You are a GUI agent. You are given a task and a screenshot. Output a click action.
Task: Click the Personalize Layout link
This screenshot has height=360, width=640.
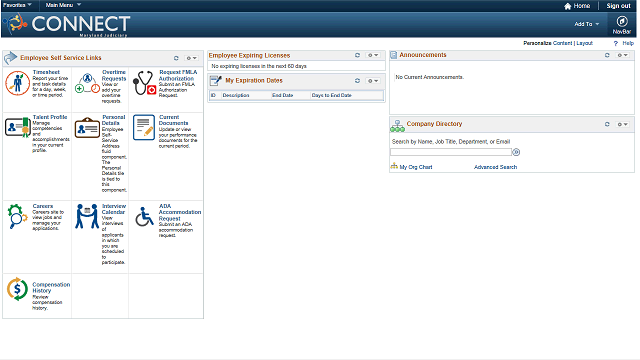click(584, 43)
